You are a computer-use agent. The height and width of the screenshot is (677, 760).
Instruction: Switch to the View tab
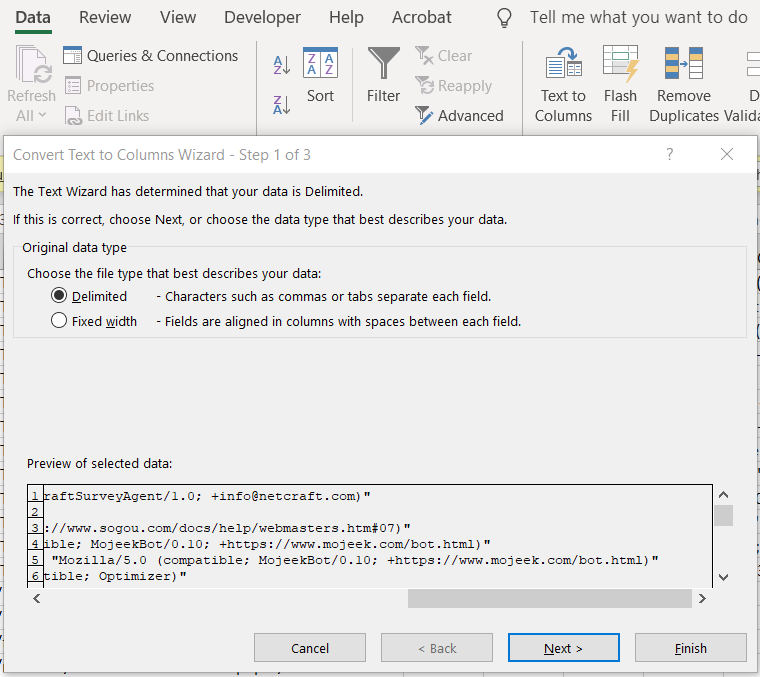[x=178, y=17]
